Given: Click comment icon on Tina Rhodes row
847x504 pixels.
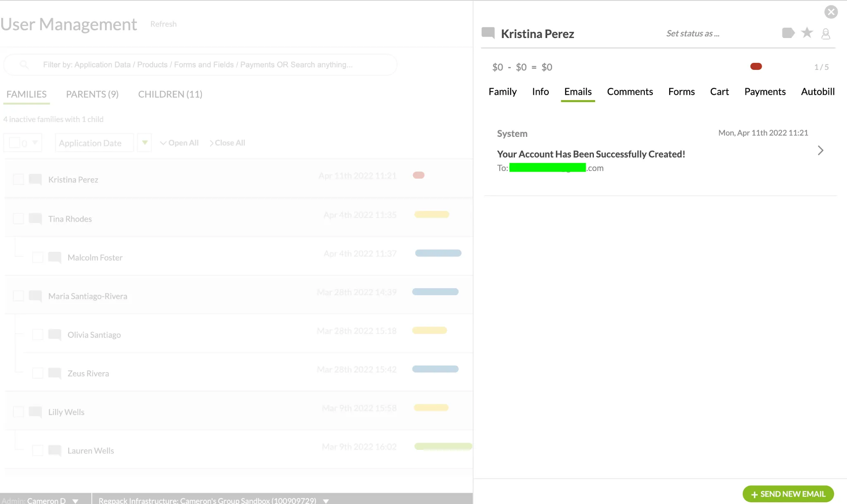Looking at the screenshot, I should click(36, 218).
